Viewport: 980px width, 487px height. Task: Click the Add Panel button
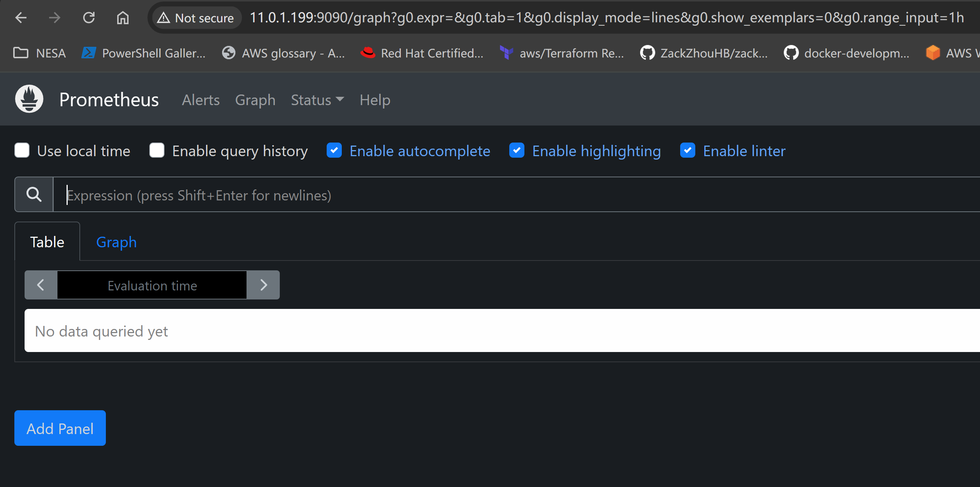tap(60, 428)
